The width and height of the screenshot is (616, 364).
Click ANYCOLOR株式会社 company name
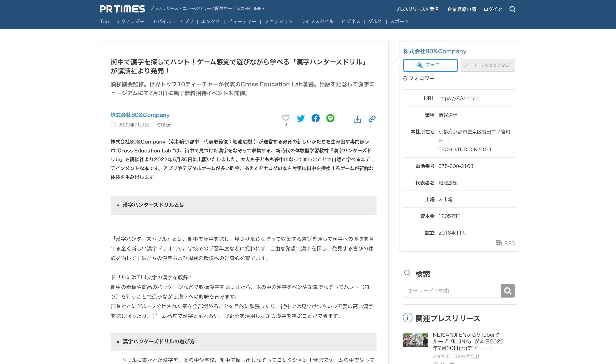point(456,356)
